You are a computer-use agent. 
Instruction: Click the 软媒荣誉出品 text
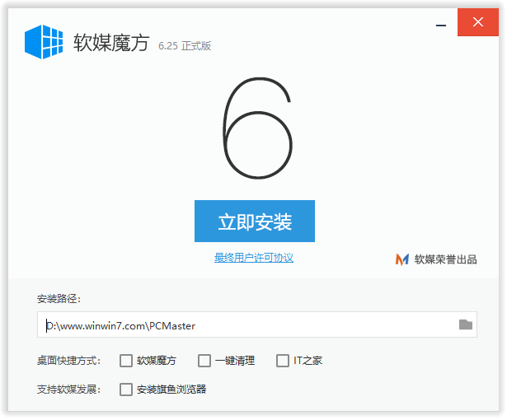point(447,260)
